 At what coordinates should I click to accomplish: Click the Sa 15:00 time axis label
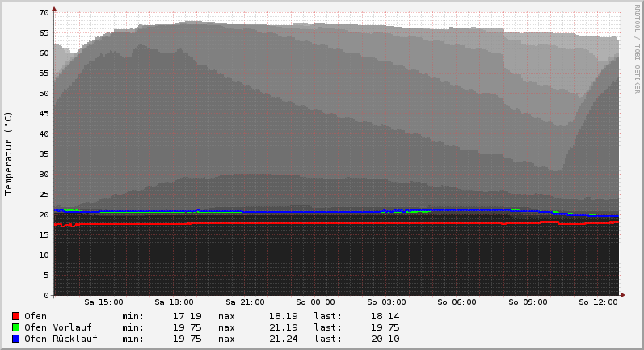point(103,302)
